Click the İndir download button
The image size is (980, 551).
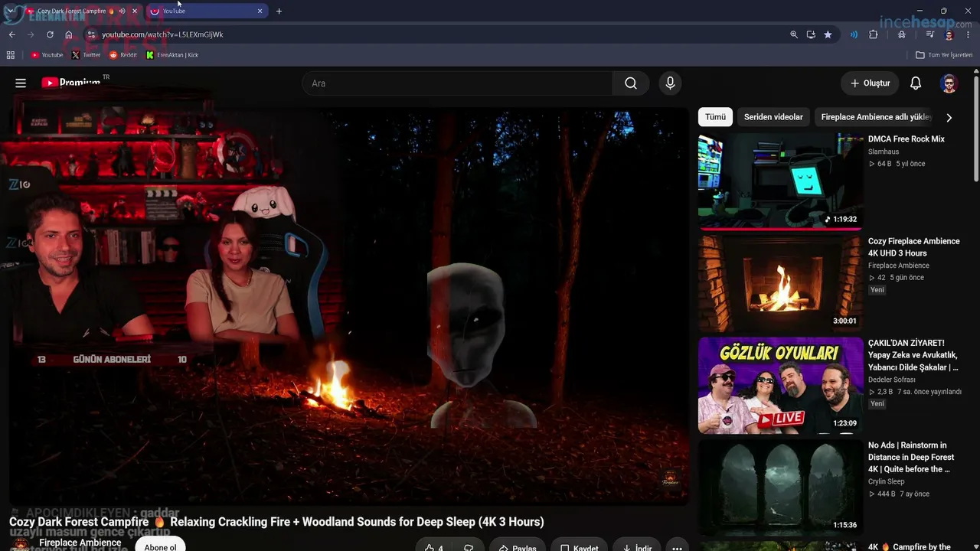[637, 546]
